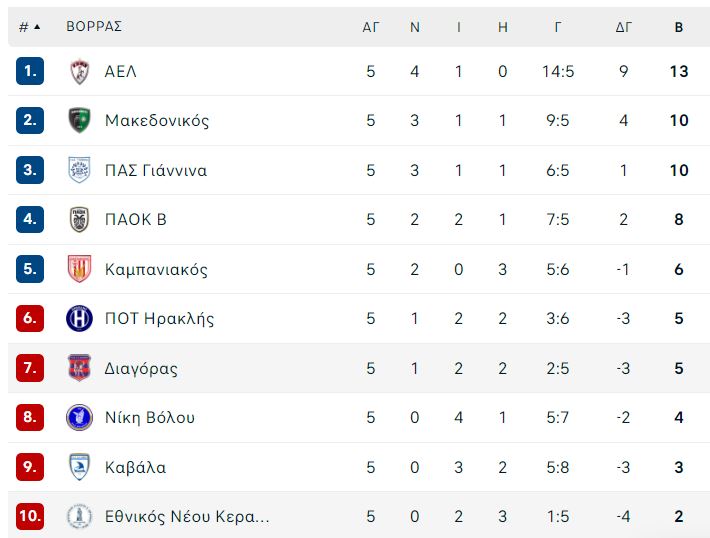Click the blue position badge 1.
The width and height of the screenshot is (710, 538).
coord(30,71)
